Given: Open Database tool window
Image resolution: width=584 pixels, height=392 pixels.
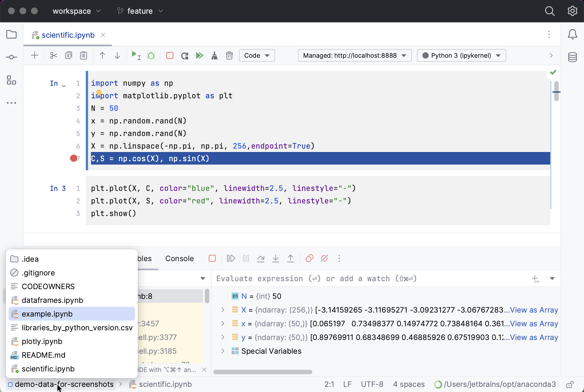Looking at the screenshot, I should click(573, 57).
